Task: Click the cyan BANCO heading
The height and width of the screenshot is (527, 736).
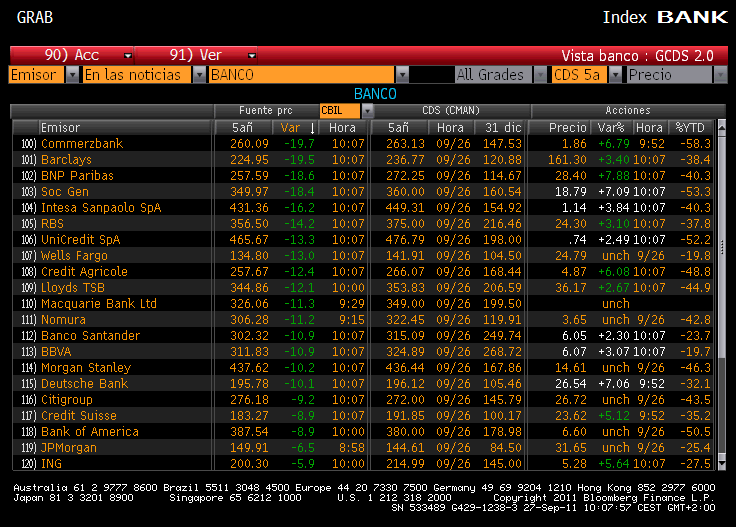Action: [x=375, y=94]
